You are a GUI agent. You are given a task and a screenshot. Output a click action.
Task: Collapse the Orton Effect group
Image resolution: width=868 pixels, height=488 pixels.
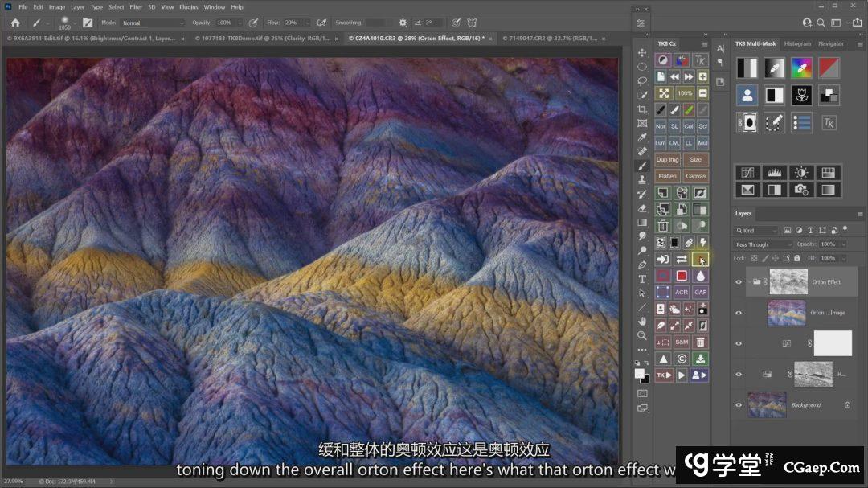pos(749,282)
